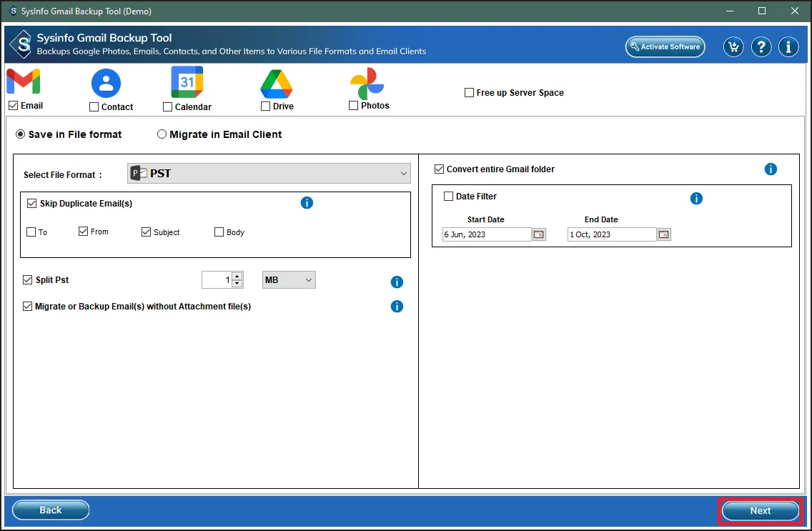This screenshot has height=531, width=812.
Task: Select Migrate in Email Client option
Action: tap(162, 134)
